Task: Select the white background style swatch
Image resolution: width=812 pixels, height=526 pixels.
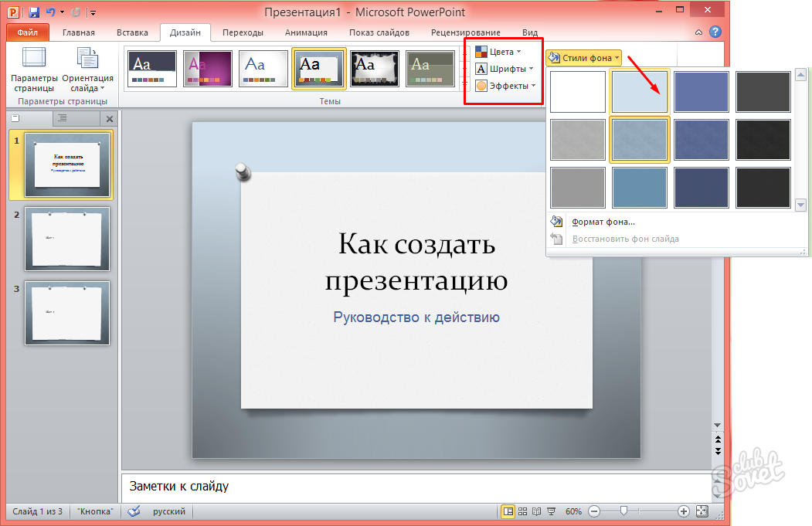Action: [578, 92]
